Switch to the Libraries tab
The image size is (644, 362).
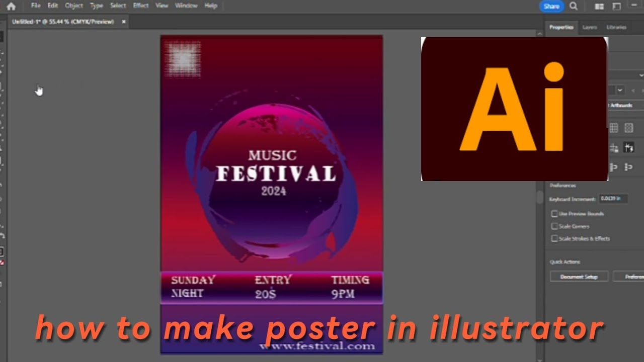(x=616, y=27)
